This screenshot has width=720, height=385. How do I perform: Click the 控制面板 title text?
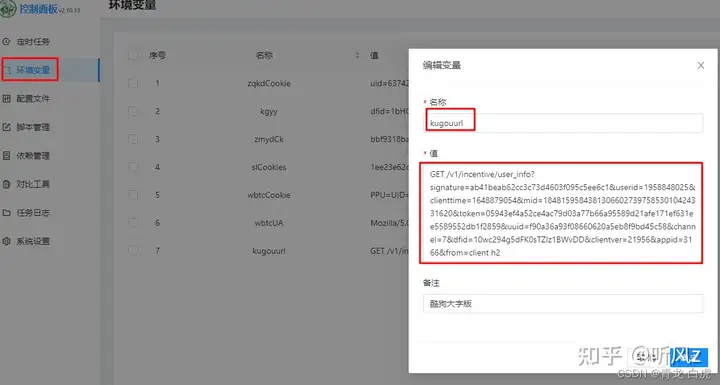coord(38,9)
